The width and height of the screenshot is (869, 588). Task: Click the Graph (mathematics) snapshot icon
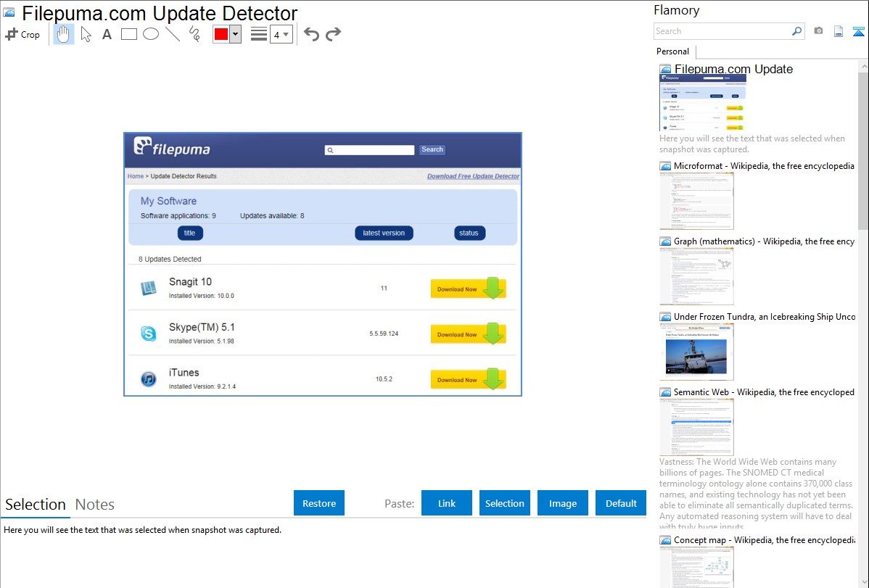(x=665, y=241)
